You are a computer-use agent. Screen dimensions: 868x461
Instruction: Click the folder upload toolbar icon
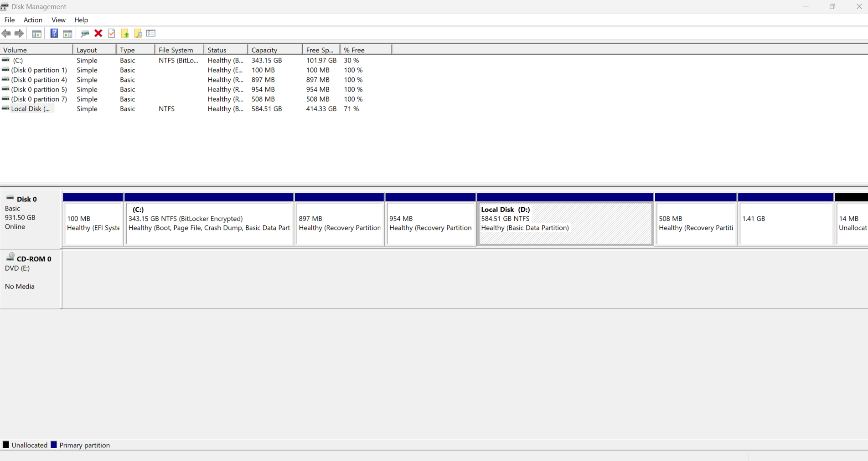(125, 33)
